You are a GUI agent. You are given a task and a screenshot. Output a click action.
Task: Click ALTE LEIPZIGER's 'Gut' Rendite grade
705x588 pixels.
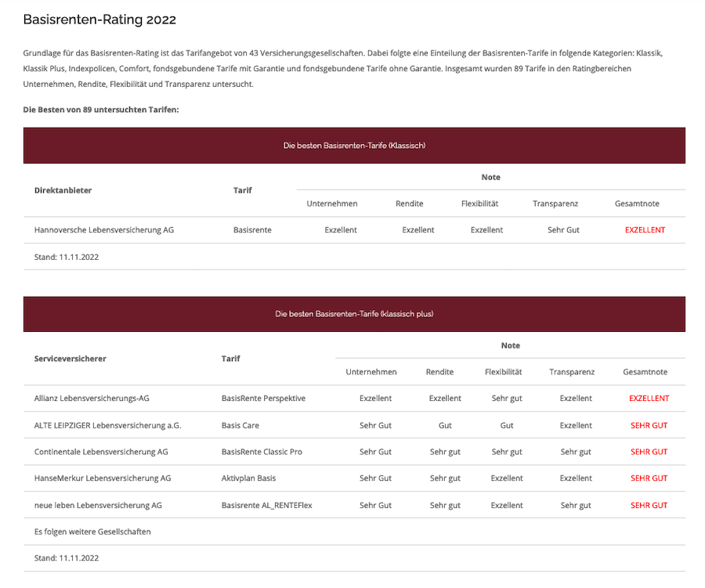tap(445, 425)
